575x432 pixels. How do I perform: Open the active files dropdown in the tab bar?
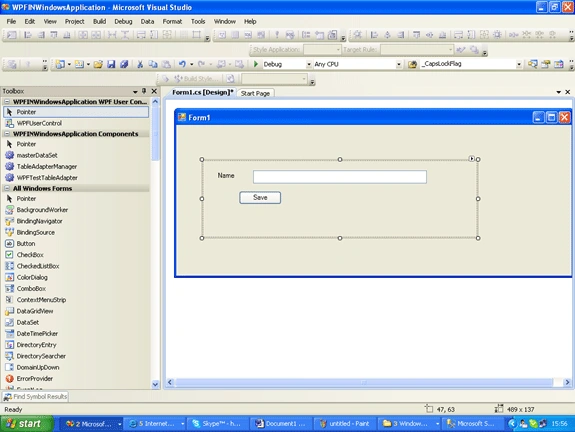click(x=558, y=92)
